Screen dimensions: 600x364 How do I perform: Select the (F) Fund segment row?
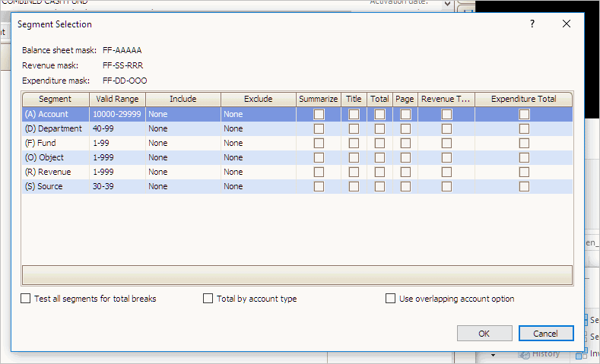[x=297, y=144]
